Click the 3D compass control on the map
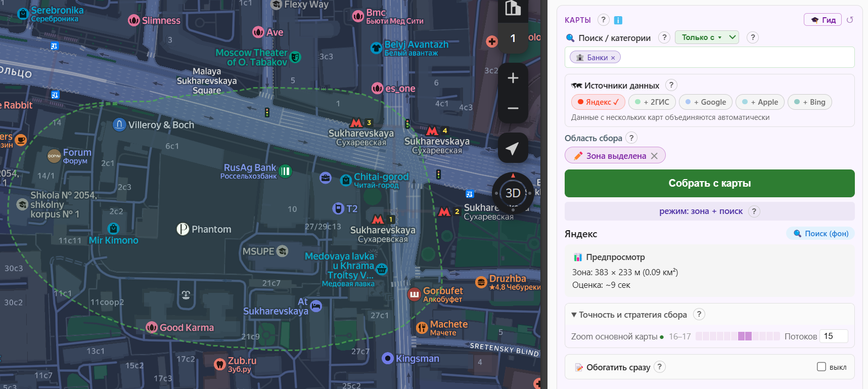This screenshot has width=868, height=389. pos(513,193)
